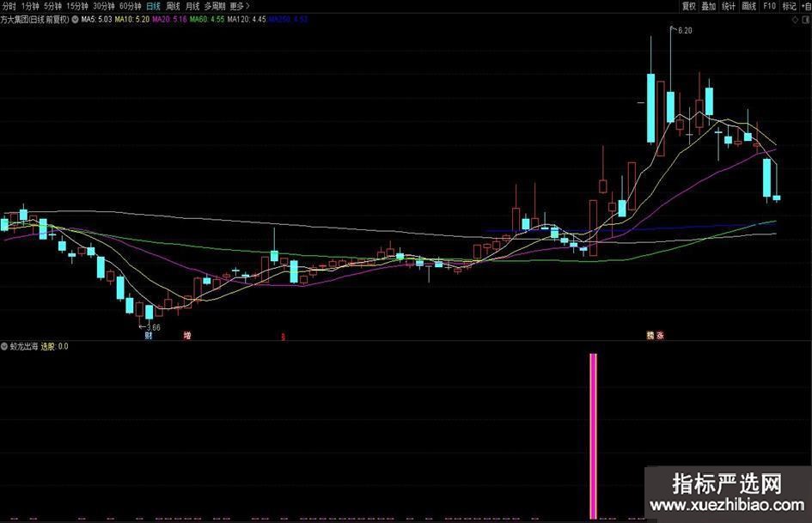Click the 选股: 0.0 indicator value
The width and height of the screenshot is (812, 523).
coord(54,346)
